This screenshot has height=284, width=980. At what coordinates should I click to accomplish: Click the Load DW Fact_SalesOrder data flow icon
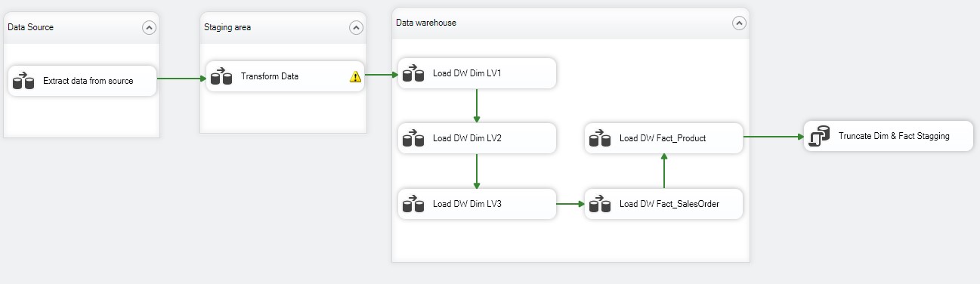click(599, 204)
